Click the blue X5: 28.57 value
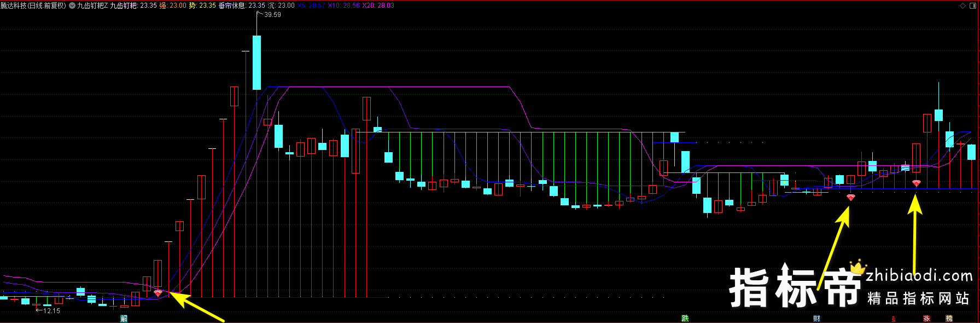This screenshot has width=980, height=323. [x=311, y=5]
